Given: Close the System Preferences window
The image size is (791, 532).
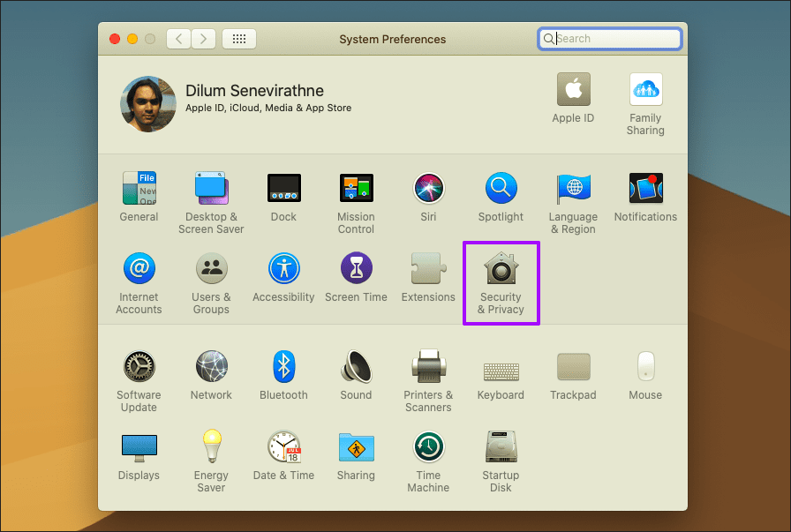Looking at the screenshot, I should tap(115, 39).
